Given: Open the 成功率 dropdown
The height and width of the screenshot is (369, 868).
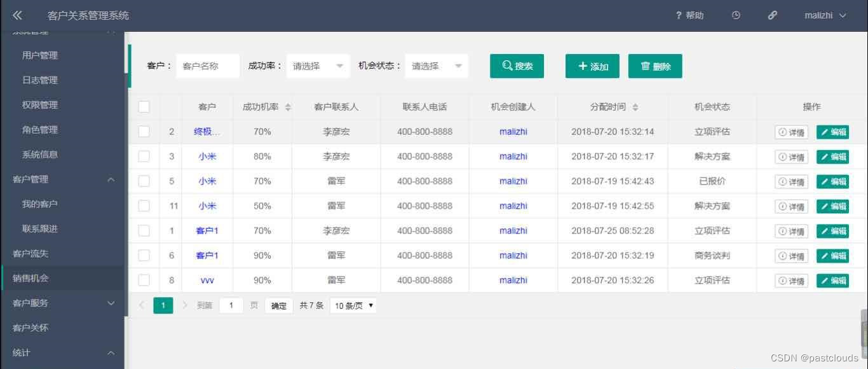Looking at the screenshot, I should coord(318,66).
